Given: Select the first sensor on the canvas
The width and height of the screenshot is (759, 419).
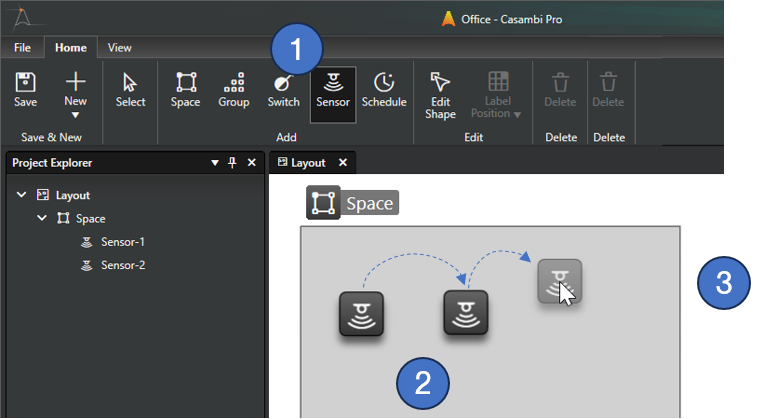Looking at the screenshot, I should click(362, 314).
